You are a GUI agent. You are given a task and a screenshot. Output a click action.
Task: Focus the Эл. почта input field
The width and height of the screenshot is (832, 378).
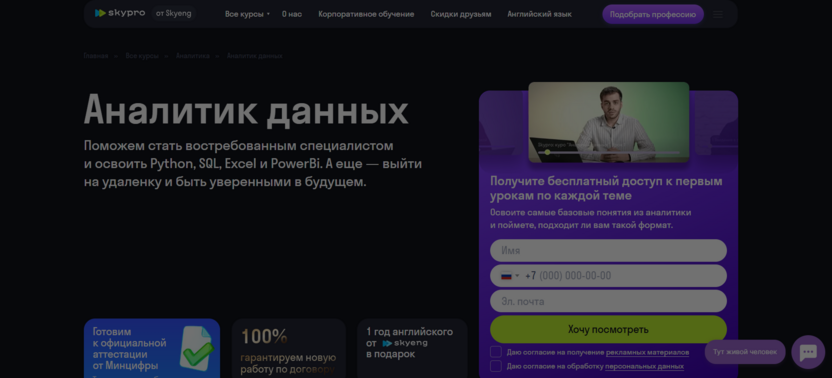[608, 301]
